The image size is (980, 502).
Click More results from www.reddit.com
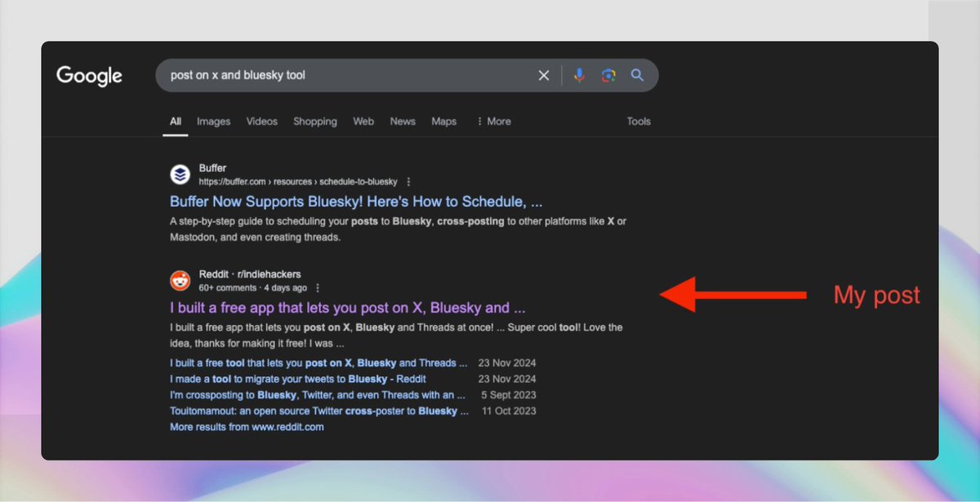click(x=247, y=427)
